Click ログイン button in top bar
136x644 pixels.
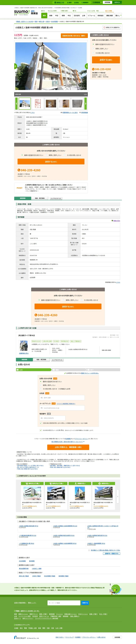(117, 2)
